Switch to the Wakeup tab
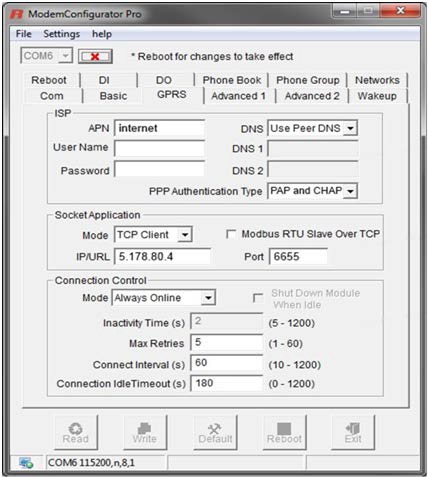This screenshot has width=428, height=477. pos(377,96)
